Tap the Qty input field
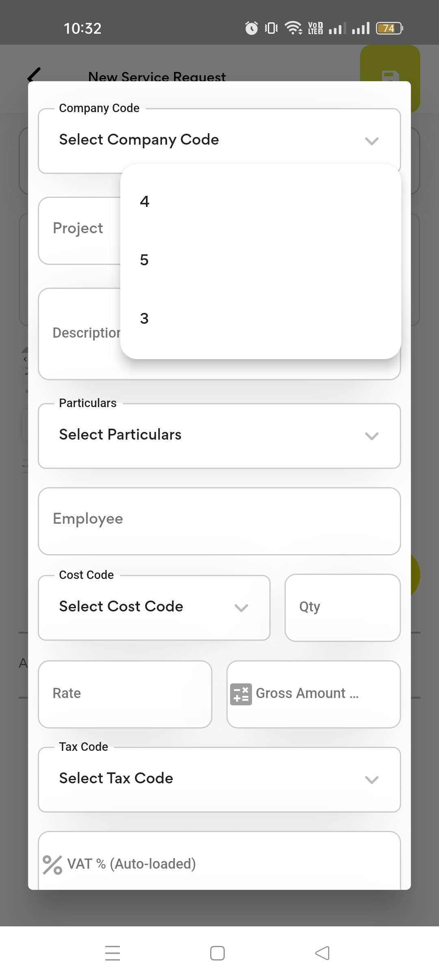 [x=342, y=607]
